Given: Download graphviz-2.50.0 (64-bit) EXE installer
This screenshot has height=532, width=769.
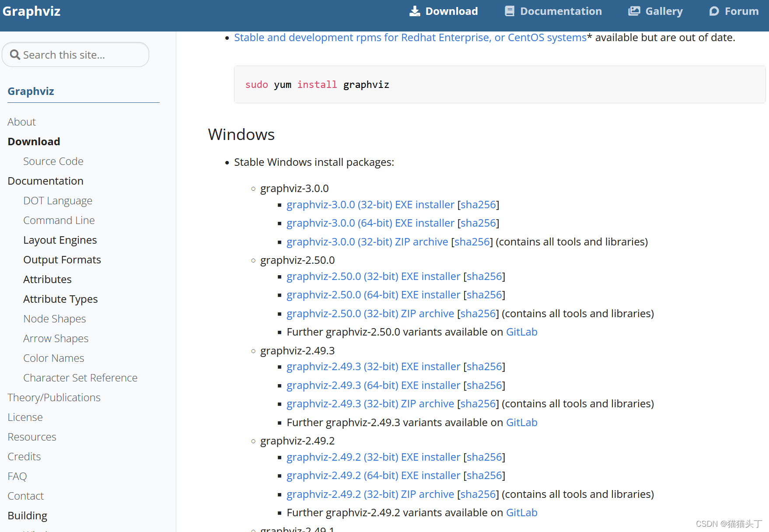Looking at the screenshot, I should click(x=374, y=295).
